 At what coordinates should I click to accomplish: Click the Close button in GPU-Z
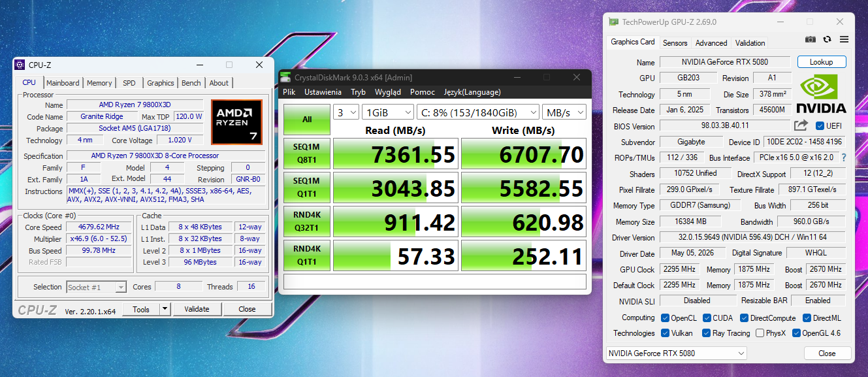coord(827,353)
